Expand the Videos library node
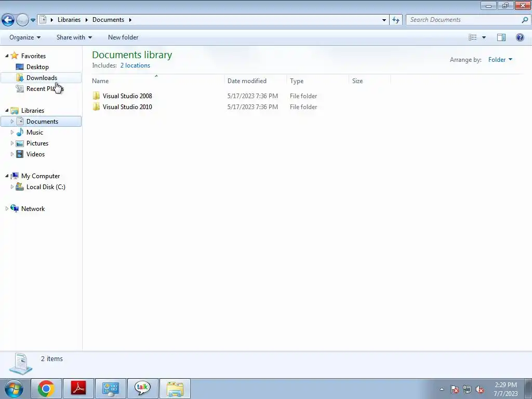 (x=12, y=154)
